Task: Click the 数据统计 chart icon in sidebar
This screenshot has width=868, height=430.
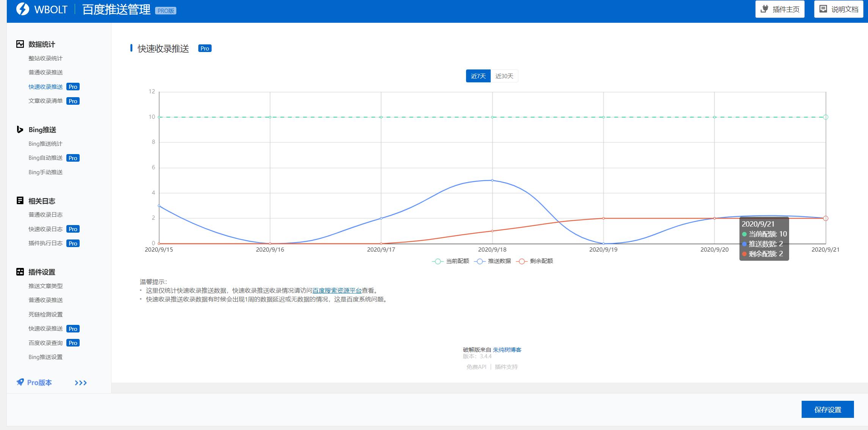Action: pos(20,44)
